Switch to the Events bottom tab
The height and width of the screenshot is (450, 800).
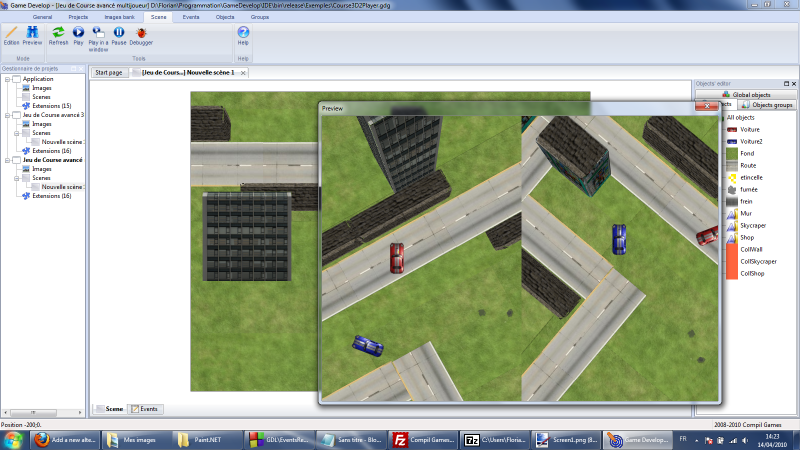point(144,409)
